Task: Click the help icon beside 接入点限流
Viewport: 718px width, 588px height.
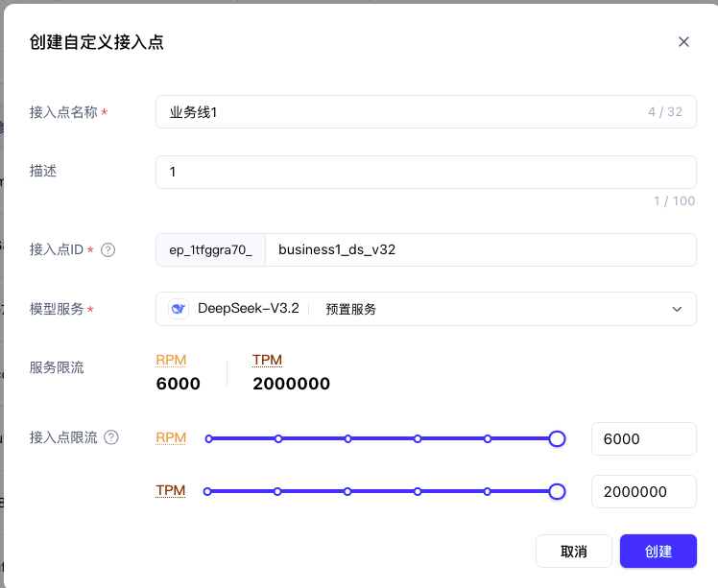Action: pos(112,437)
